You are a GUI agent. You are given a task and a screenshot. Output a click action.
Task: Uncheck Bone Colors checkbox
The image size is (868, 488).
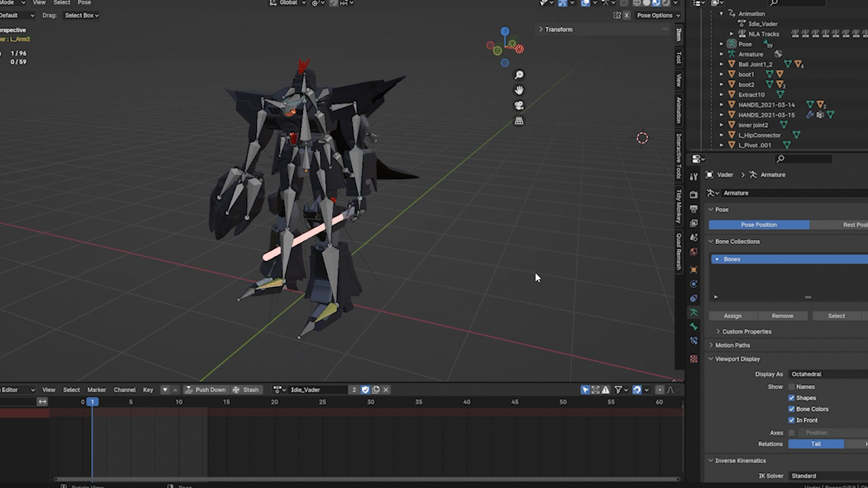coord(791,409)
